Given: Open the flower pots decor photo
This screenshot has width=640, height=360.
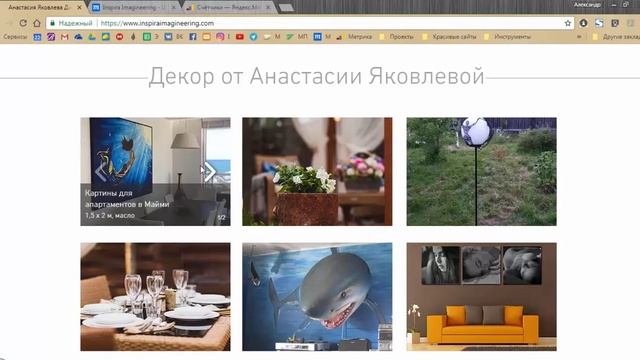Looking at the screenshot, I should [x=317, y=171].
